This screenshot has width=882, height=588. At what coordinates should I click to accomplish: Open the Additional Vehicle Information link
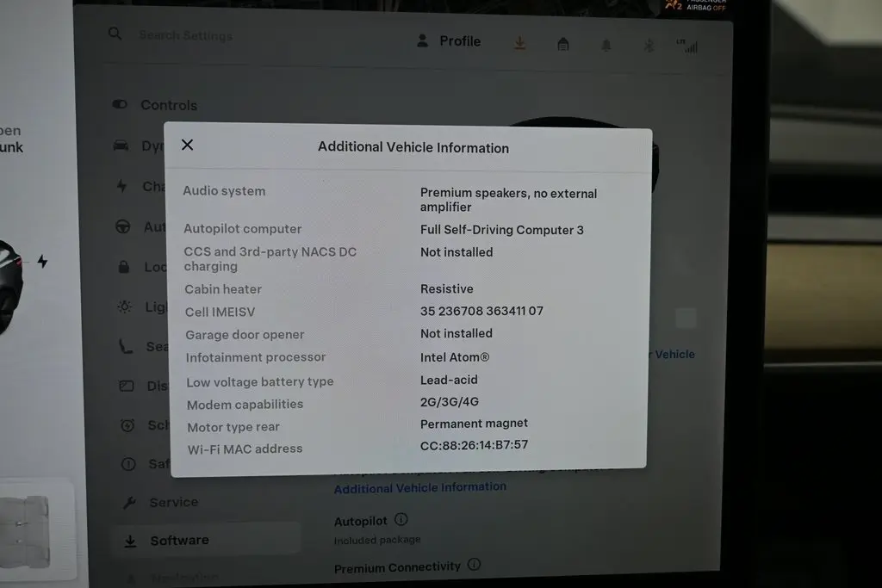point(420,488)
